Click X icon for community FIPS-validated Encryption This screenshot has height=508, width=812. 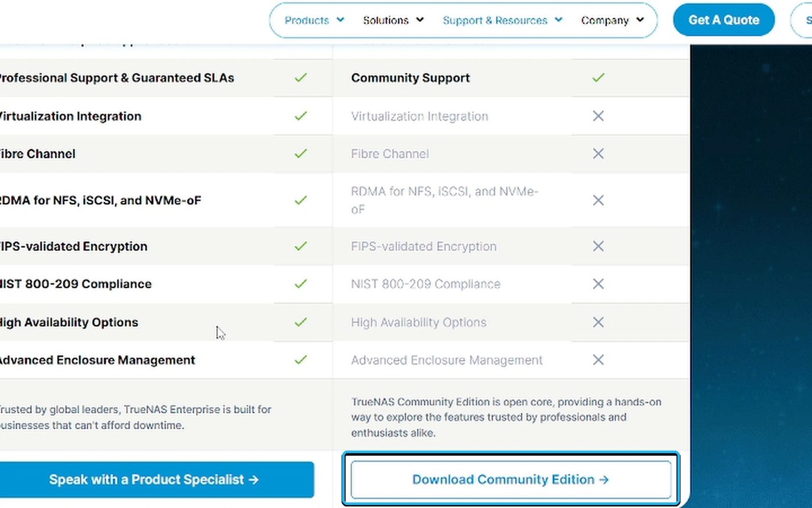point(598,246)
